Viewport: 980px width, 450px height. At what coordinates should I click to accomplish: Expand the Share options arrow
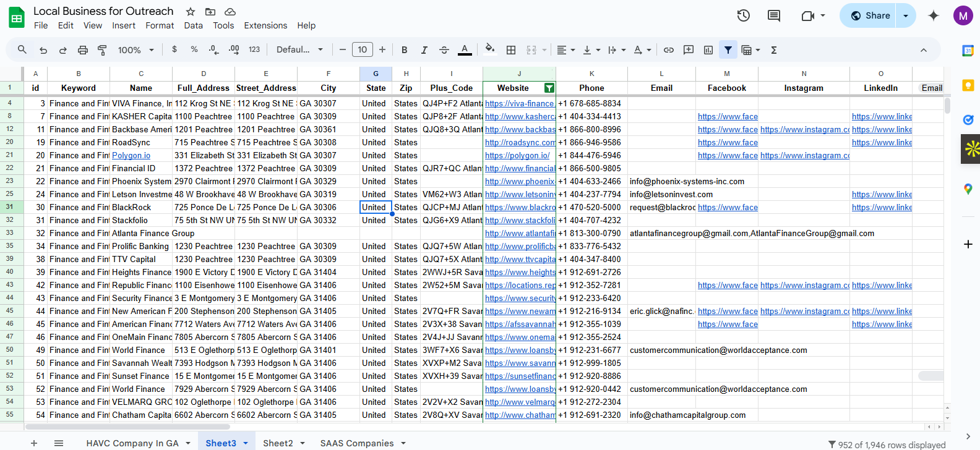pos(906,15)
